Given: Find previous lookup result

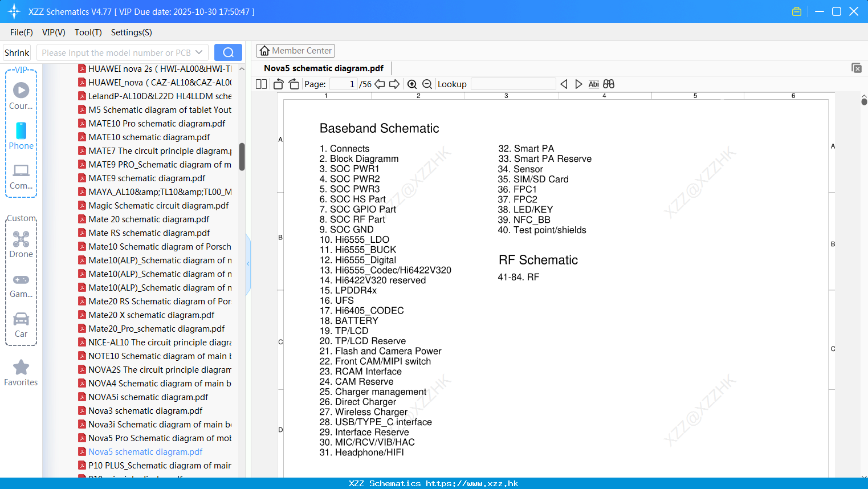Looking at the screenshot, I should click(564, 84).
